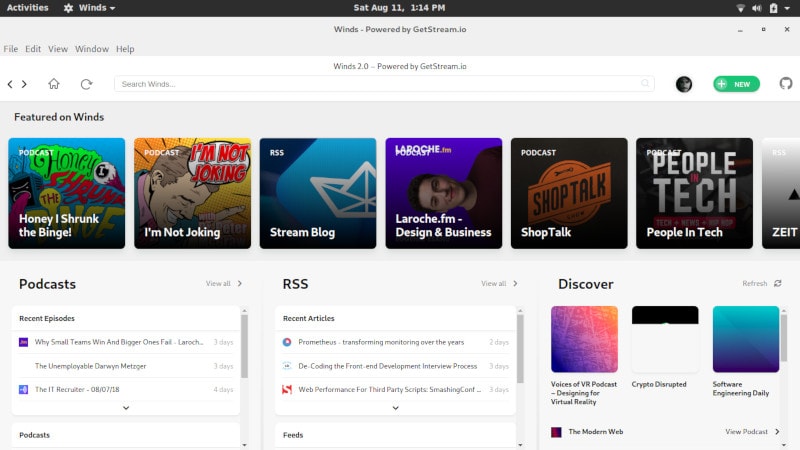This screenshot has width=800, height=450.
Task: Click chevron next to RSS View all
Action: tap(515, 283)
